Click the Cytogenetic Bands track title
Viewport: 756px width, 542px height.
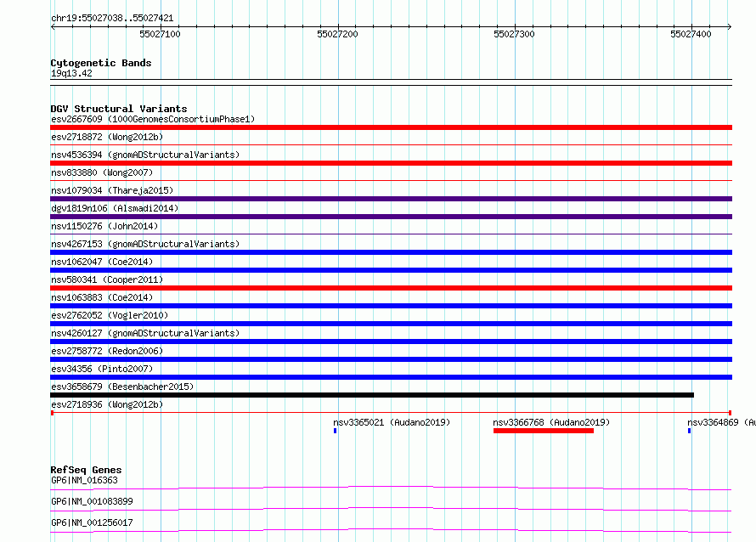pyautogui.click(x=101, y=63)
